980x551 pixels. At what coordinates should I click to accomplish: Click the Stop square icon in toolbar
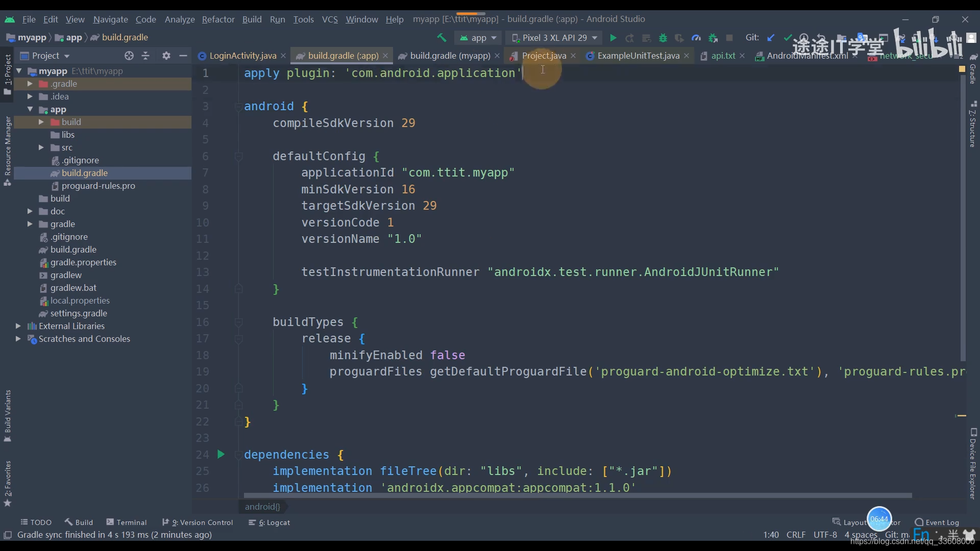coord(729,38)
